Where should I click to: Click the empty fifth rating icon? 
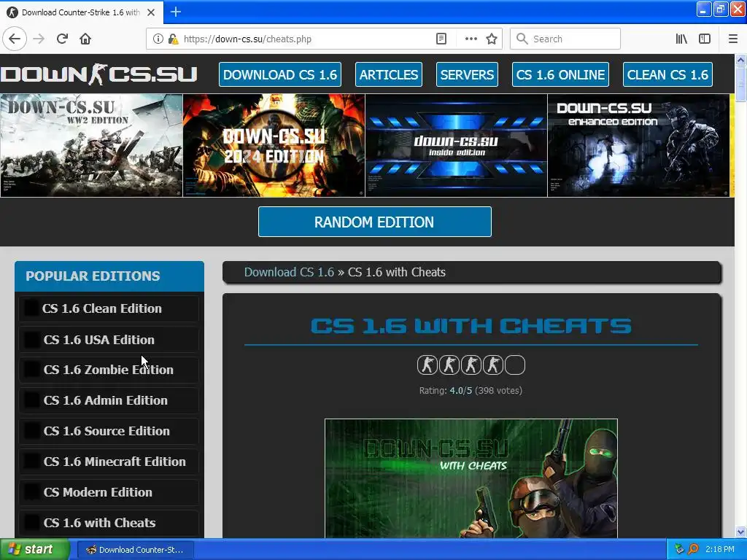click(514, 365)
